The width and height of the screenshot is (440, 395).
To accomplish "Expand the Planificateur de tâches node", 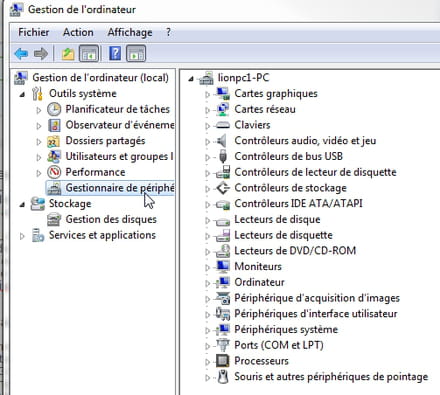I will [x=39, y=110].
